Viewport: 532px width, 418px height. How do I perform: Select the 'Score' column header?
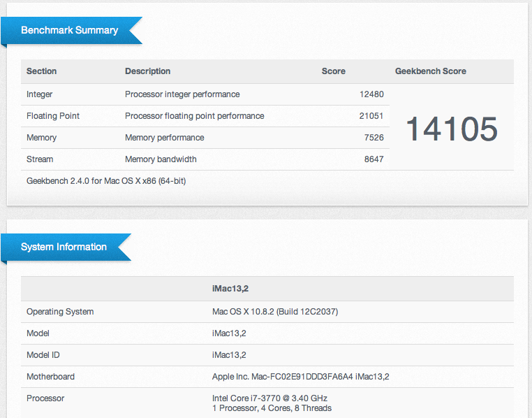(334, 71)
